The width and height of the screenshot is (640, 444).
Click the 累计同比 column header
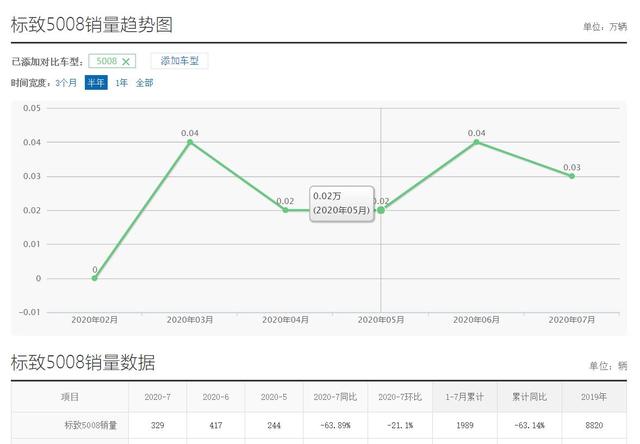[529, 397]
